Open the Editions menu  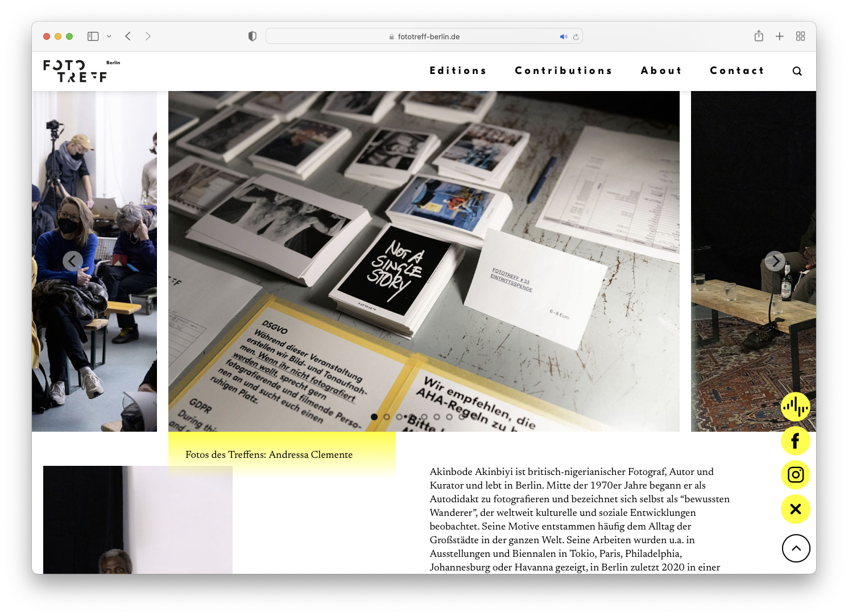tap(458, 71)
